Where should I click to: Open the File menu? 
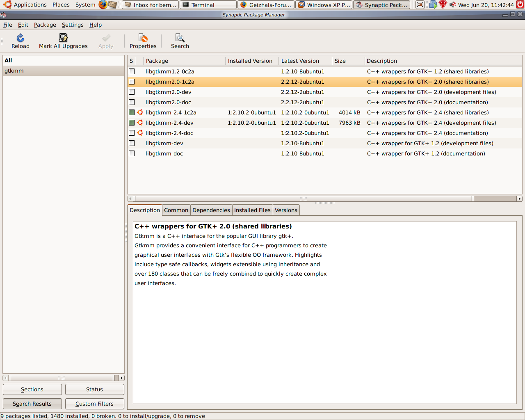pyautogui.click(x=8, y=25)
